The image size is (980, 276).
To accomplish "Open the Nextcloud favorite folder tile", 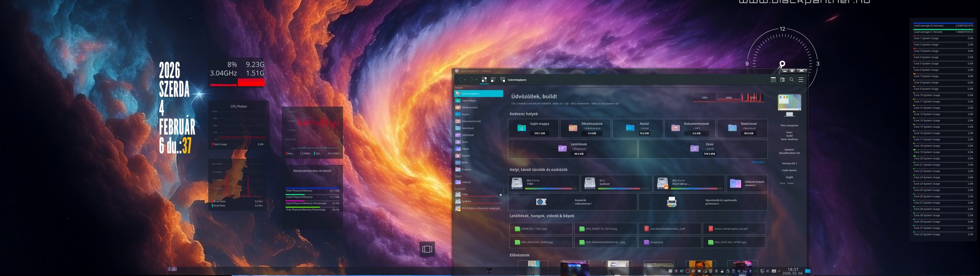I will [x=742, y=128].
